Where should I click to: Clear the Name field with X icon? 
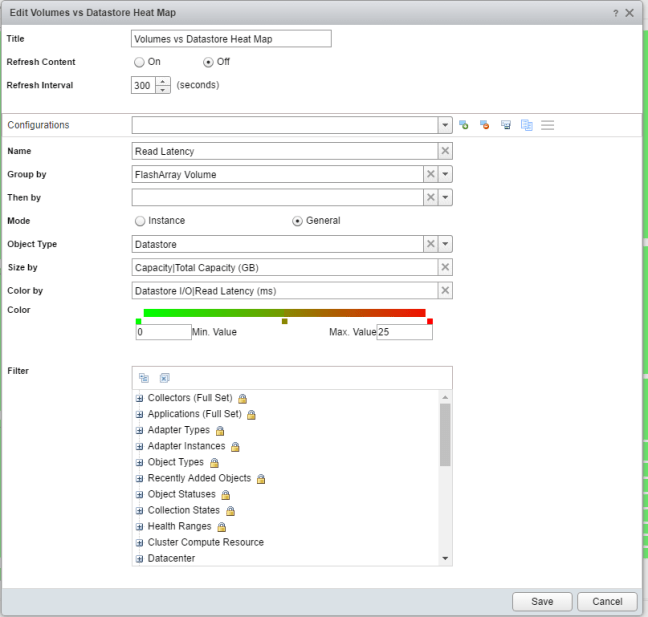coord(445,151)
